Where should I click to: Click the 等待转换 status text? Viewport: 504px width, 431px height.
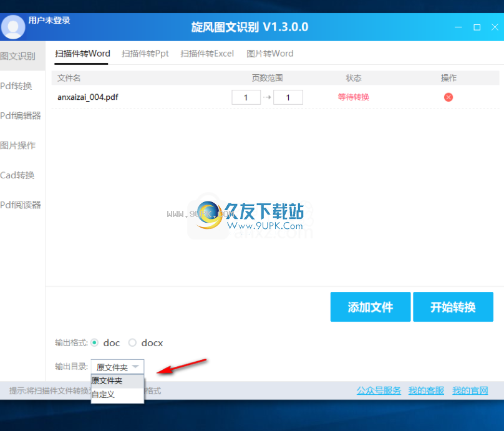pyautogui.click(x=353, y=97)
